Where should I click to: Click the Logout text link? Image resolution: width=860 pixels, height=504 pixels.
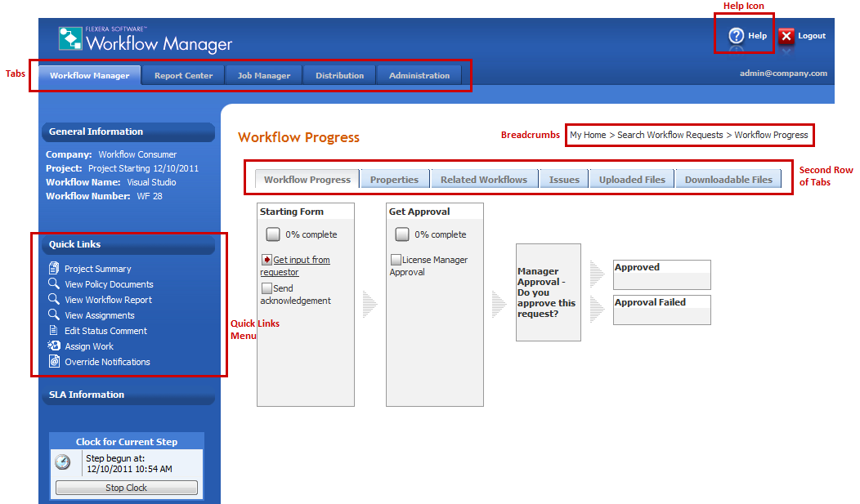812,36
